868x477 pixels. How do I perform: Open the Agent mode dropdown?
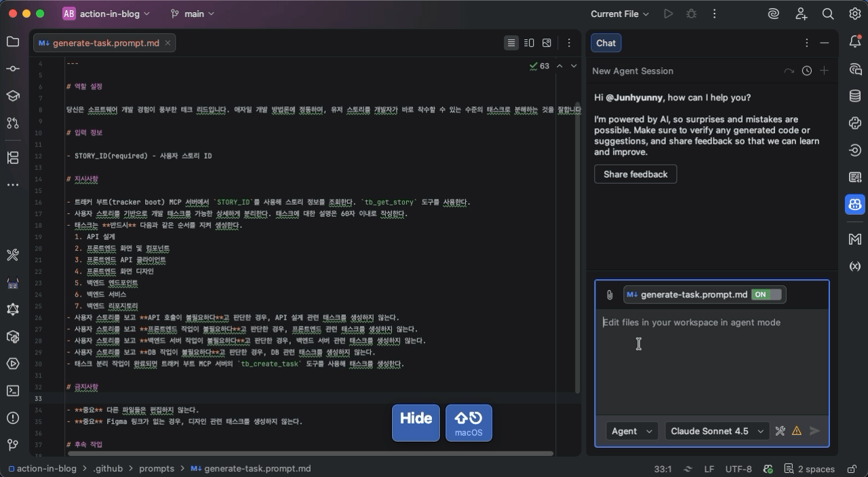[631, 431]
